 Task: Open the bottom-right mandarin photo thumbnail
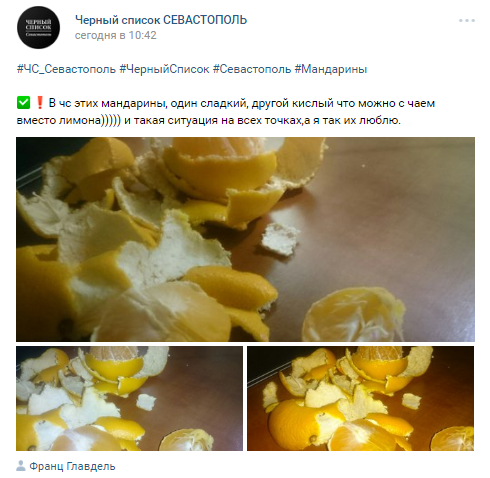point(360,398)
